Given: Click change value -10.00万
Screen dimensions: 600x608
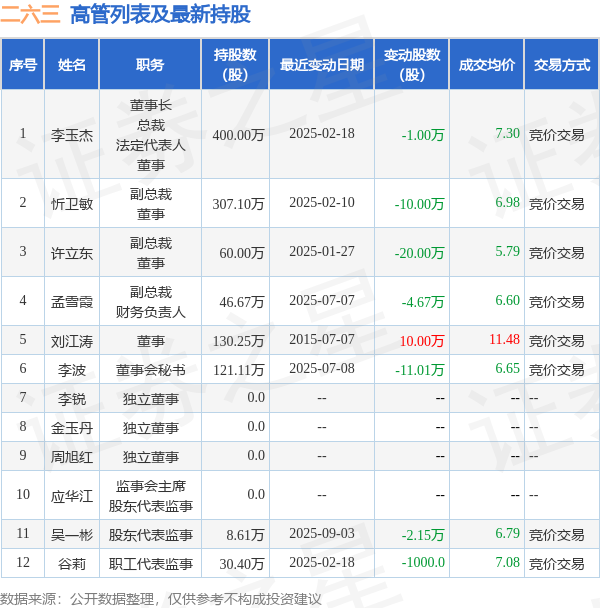Looking at the screenshot, I should 419,204.
